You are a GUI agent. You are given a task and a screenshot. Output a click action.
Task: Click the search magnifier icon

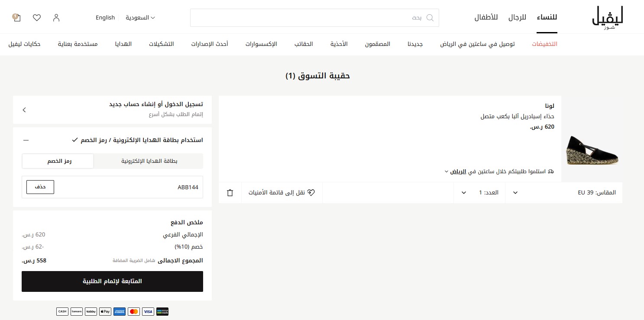(430, 18)
